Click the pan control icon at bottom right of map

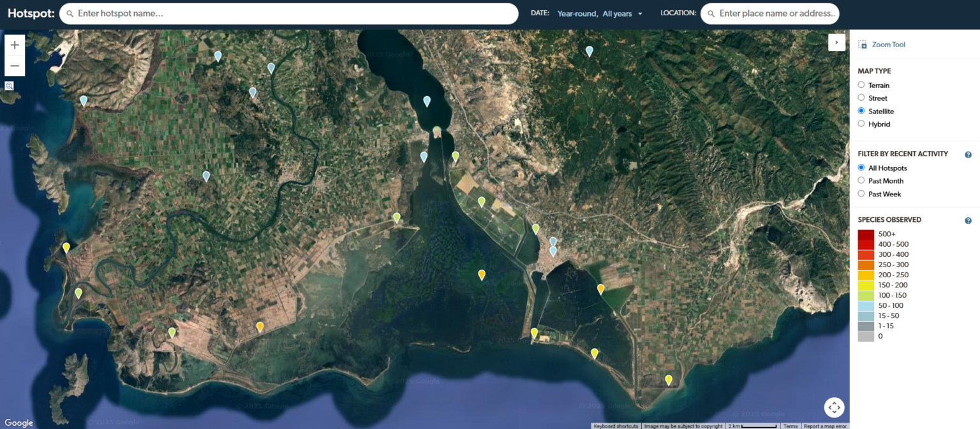(834, 407)
